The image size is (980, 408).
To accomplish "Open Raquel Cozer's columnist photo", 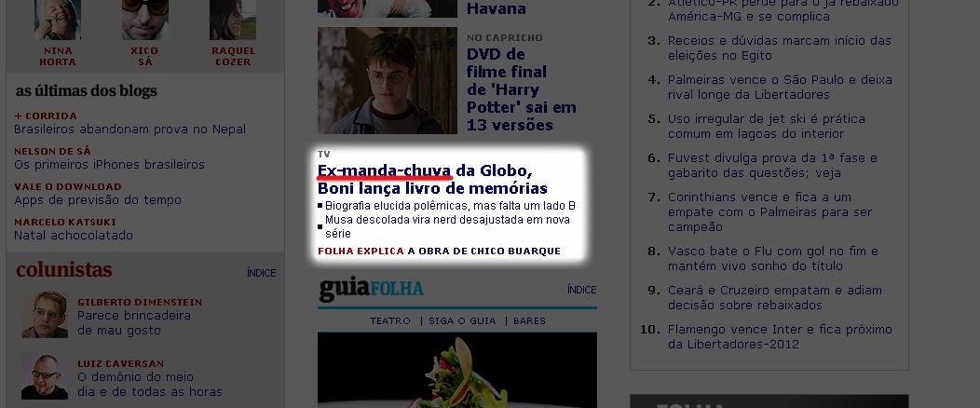I will (233, 20).
